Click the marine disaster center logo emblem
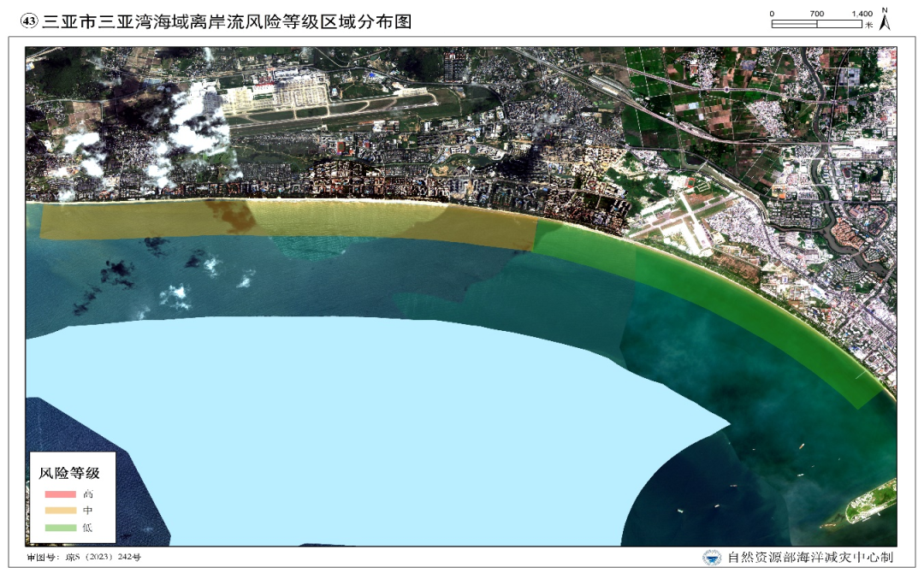The height and width of the screenshot is (573, 924). click(711, 557)
